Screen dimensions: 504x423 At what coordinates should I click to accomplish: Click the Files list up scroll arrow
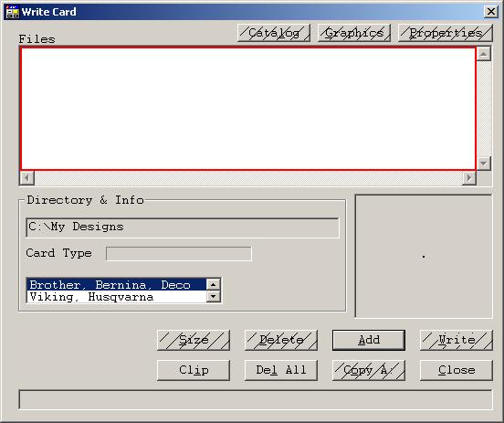484,54
